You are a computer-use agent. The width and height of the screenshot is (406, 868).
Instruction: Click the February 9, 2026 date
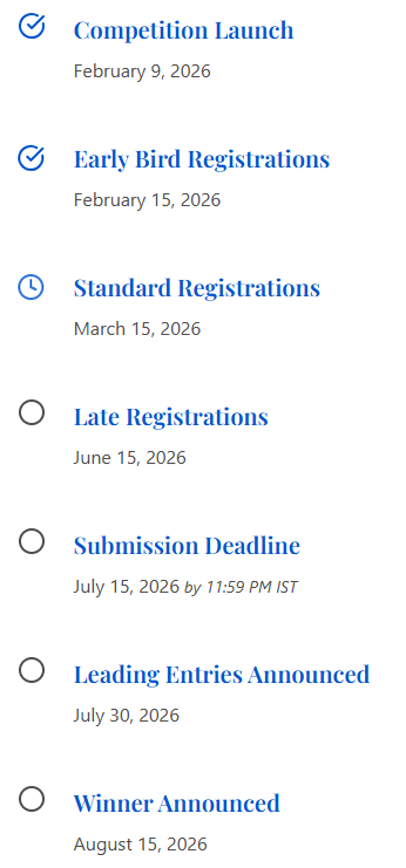pos(142,71)
